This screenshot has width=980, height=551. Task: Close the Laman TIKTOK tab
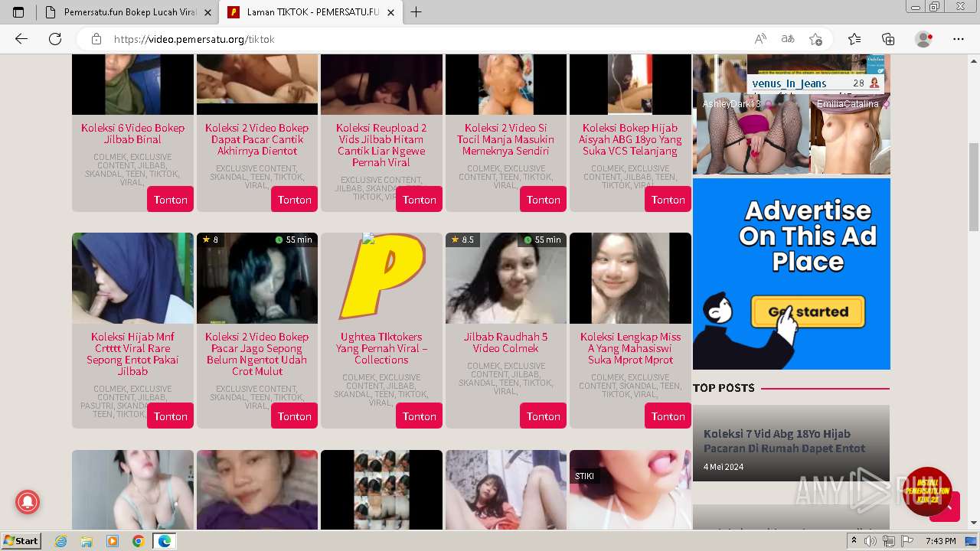click(390, 12)
